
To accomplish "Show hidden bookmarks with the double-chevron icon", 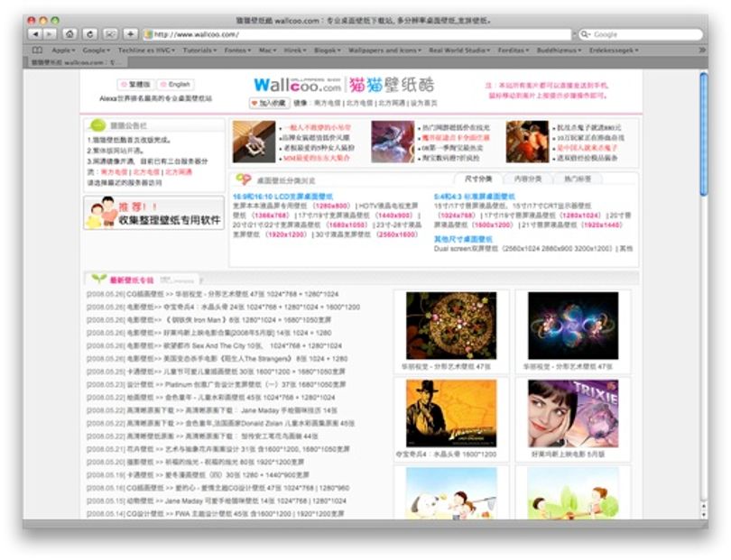I will pos(701,50).
